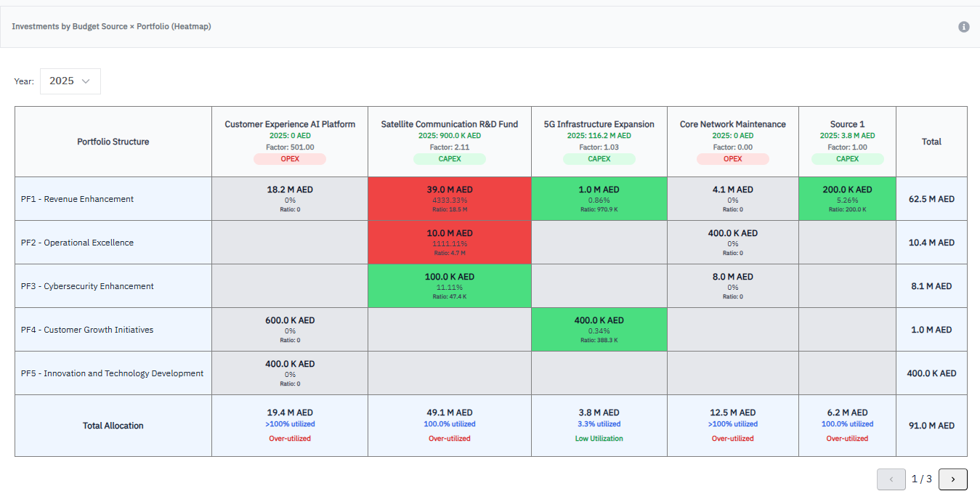Screen dimensions: 980x491
Task: Select PF5 - Innovation and Technology Development row
Action: click(113, 373)
